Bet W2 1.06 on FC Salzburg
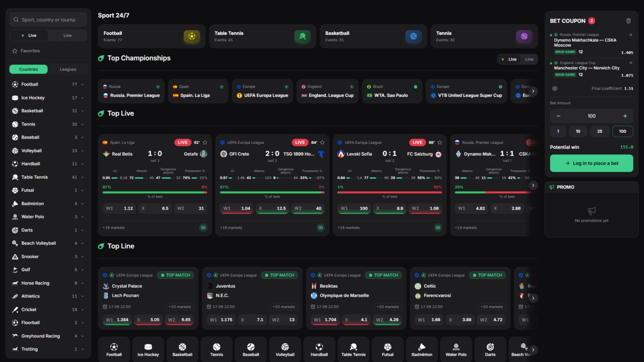 [425, 208]
